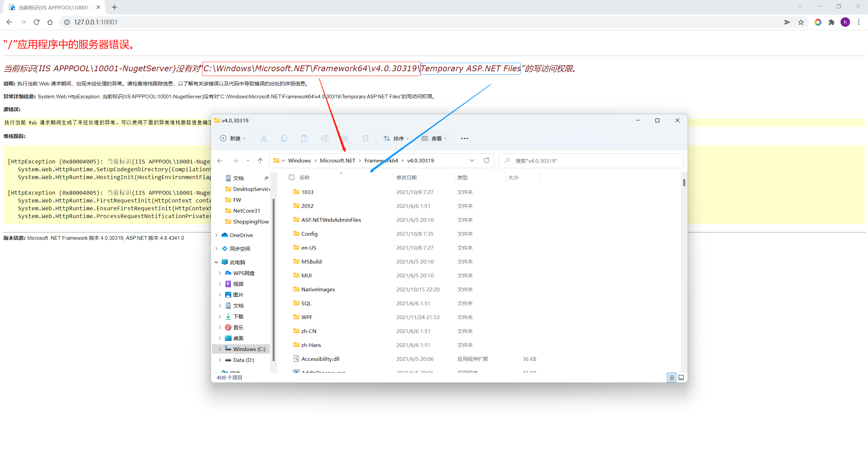Go up one folder level in Explorer

(x=260, y=161)
